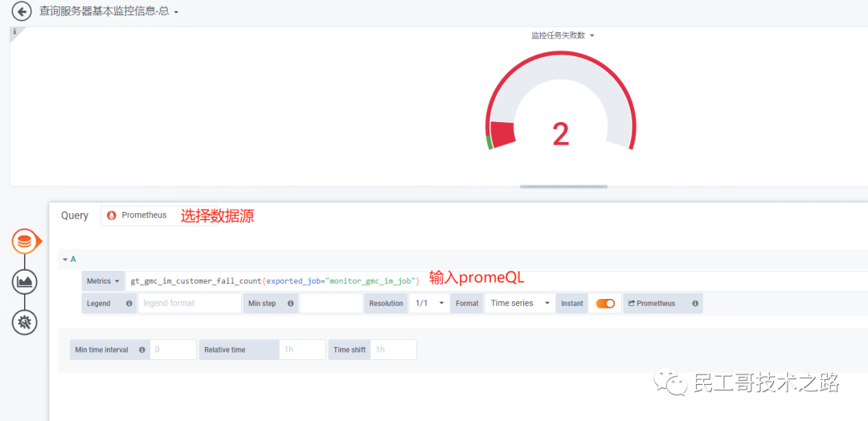868x421 pixels.
Task: Click the Prometheus link info icon
Action: pos(694,304)
